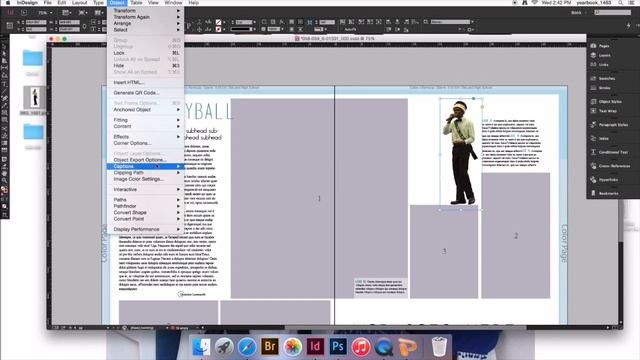Image resolution: width=640 pixels, height=360 pixels.
Task: Choose Insert HTML from Object menu
Action: [x=145, y=82]
